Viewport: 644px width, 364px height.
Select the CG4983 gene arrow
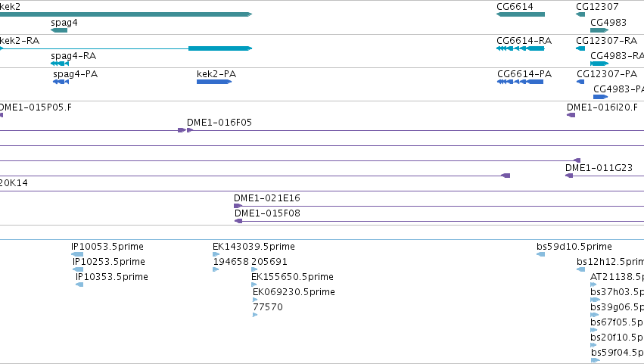(x=599, y=30)
